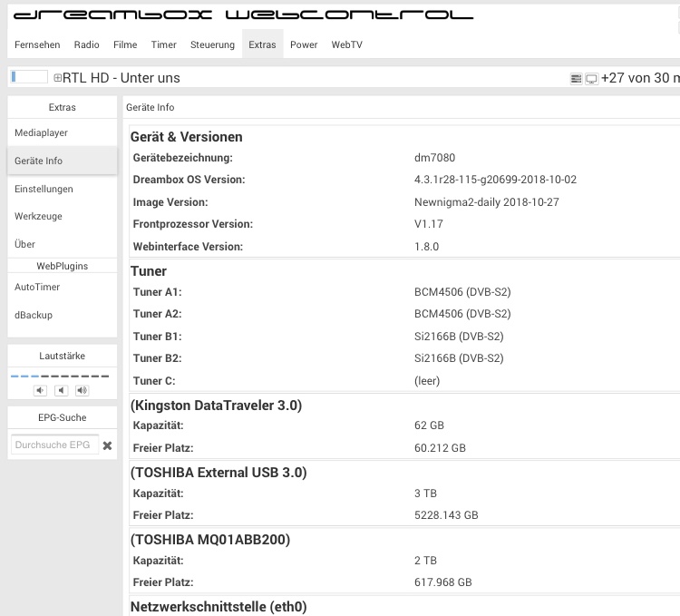Click the 1.8.0 webinterface version value
This screenshot has height=616, width=680.
click(426, 247)
